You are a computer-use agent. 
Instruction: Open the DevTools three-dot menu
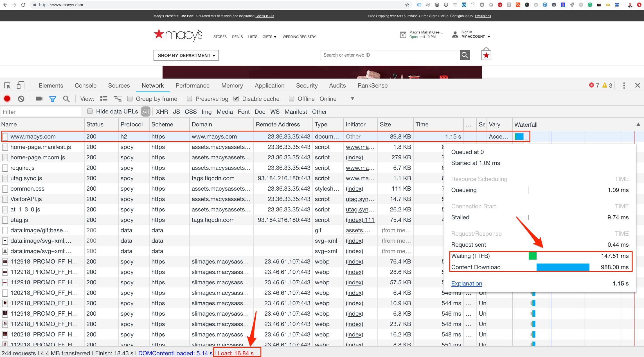pyautogui.click(x=624, y=85)
